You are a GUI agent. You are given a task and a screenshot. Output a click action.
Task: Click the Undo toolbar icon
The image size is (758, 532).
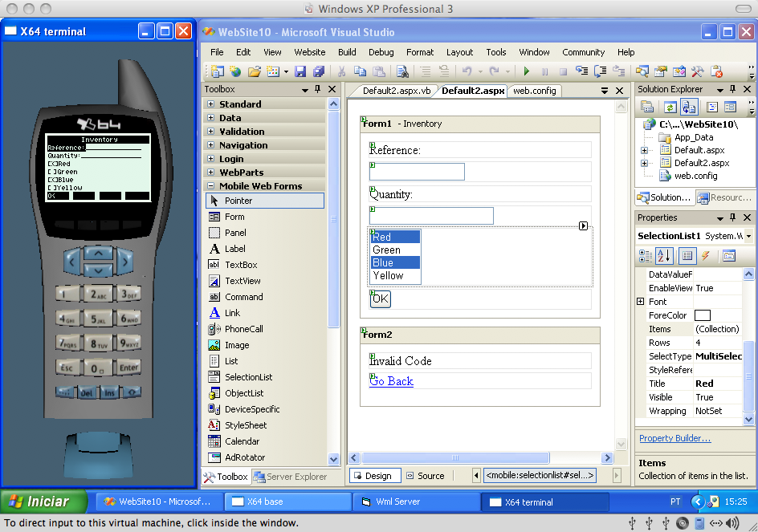click(467, 71)
